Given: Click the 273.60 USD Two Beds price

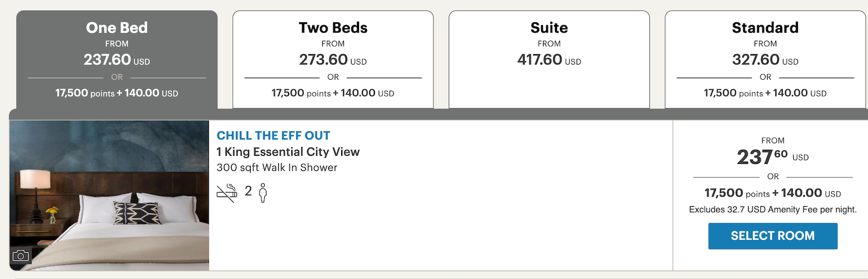Looking at the screenshot, I should [333, 60].
